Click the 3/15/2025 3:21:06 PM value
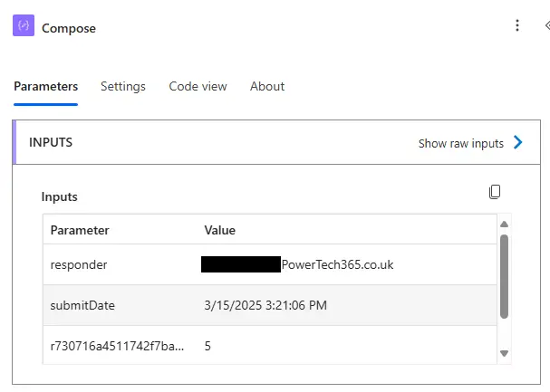Viewport: 550px width, 392px height. point(265,305)
